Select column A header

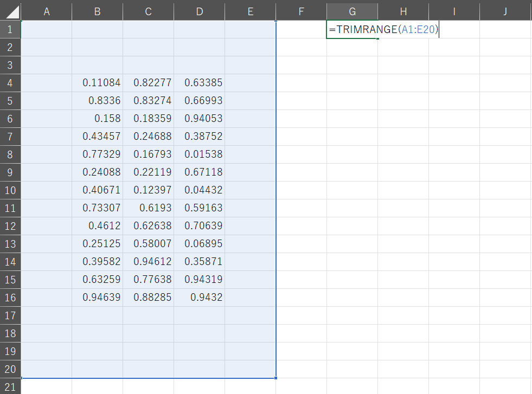[x=46, y=11]
